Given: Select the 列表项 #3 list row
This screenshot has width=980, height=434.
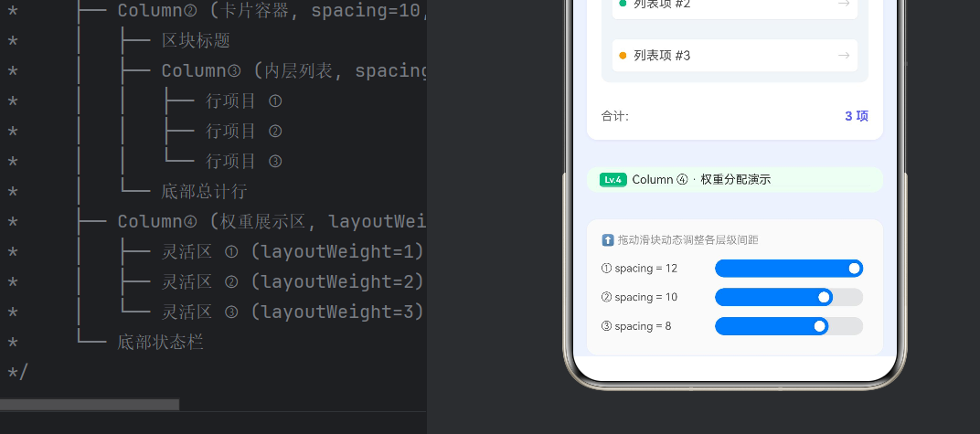Looking at the screenshot, I should [734, 56].
